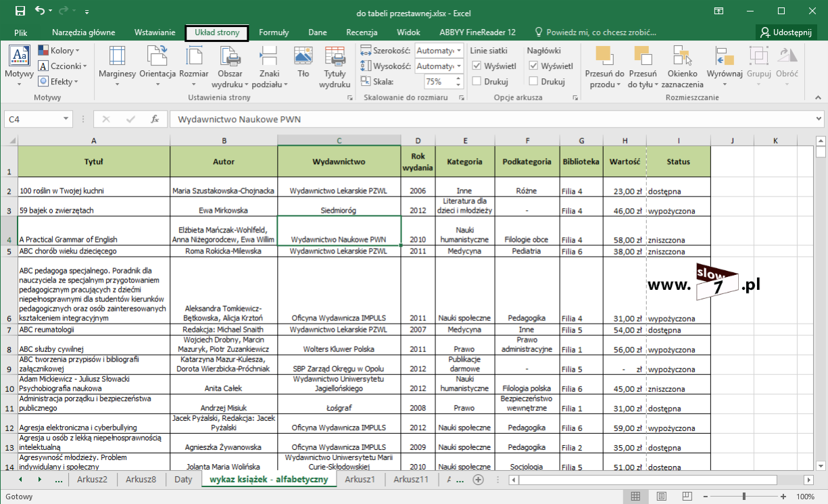Screen dimensions: 828x504
Task: Click the Undo arrow icon
Action: (x=39, y=11)
